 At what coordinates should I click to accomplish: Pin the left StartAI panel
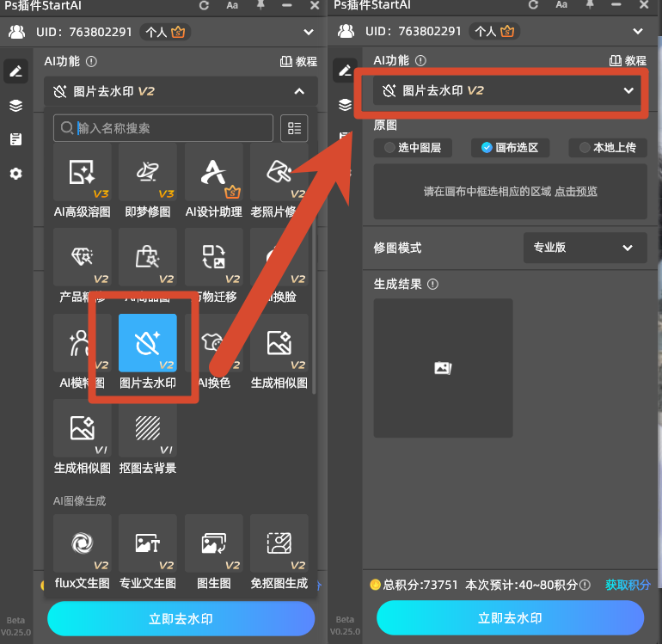point(261,5)
